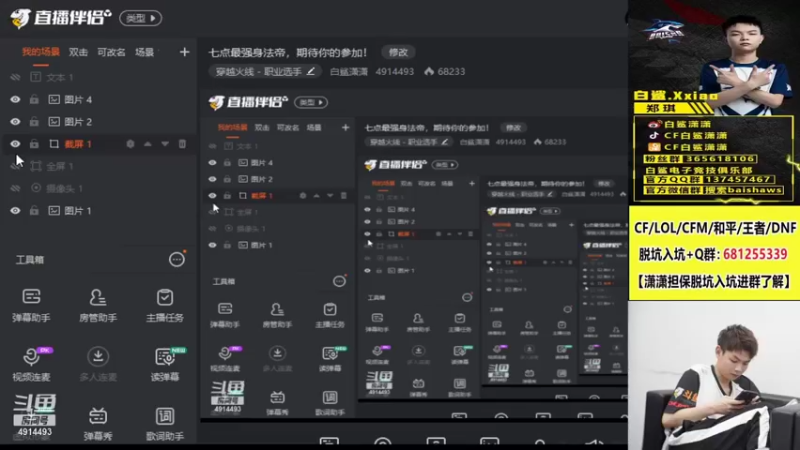Show the hidden 文本 1 layer

(x=15, y=77)
